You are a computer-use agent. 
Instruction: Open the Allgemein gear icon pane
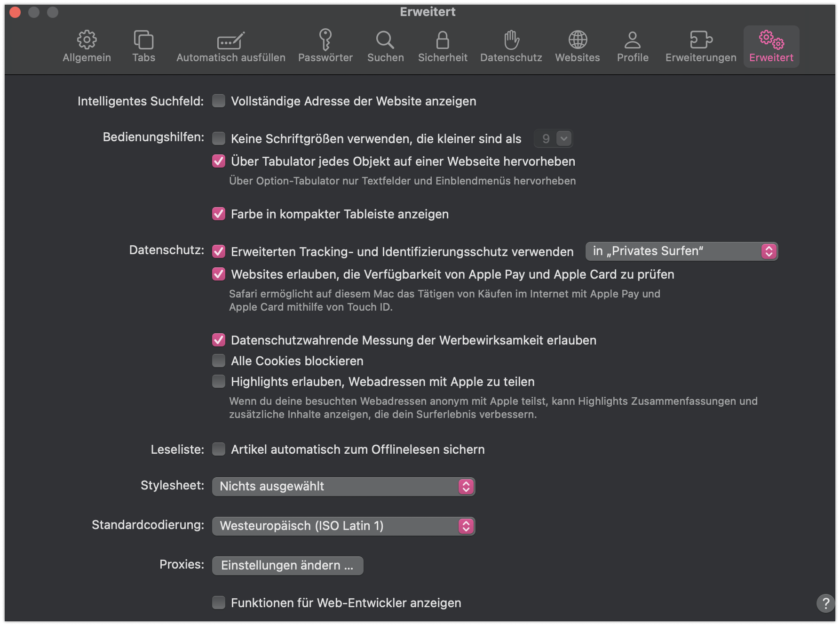87,40
